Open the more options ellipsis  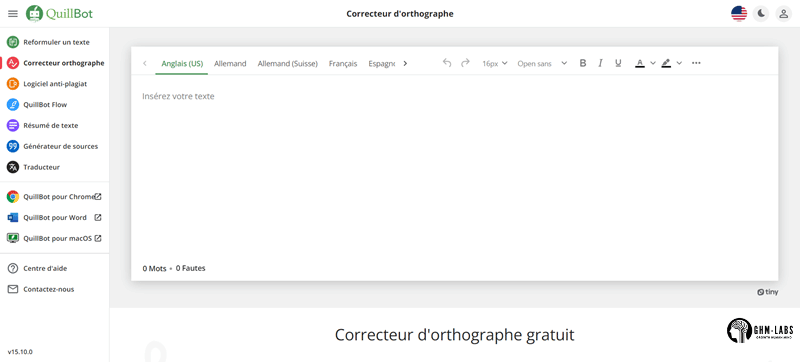696,63
